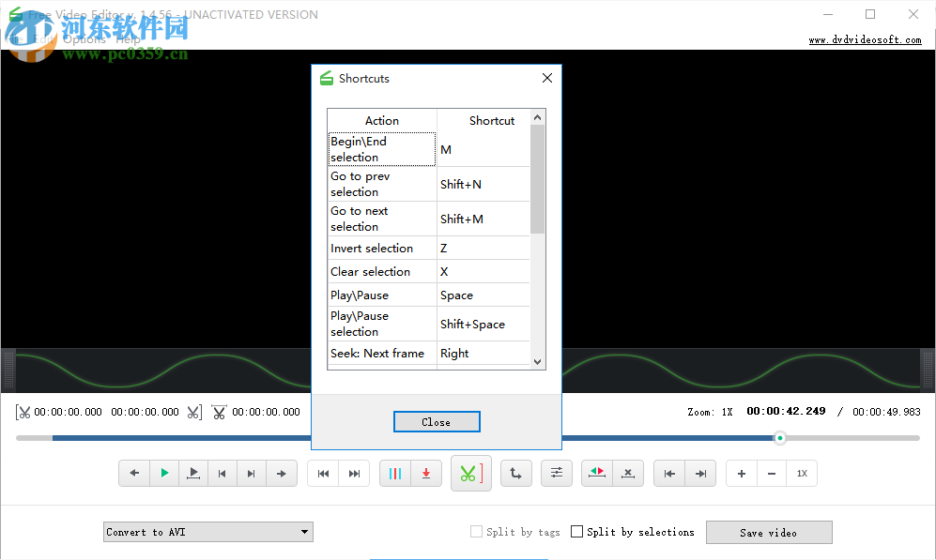Zoom in on the timeline with plus
Image resolution: width=936 pixels, height=560 pixels.
tap(741, 473)
